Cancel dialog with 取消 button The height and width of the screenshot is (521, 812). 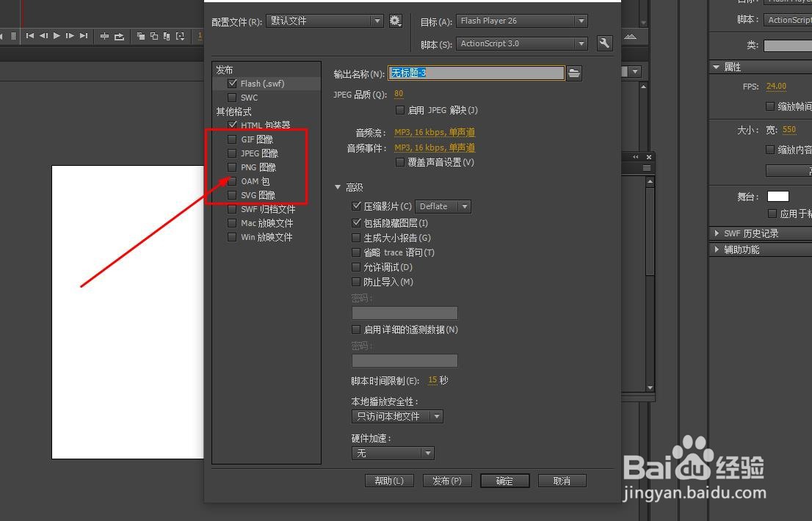pyautogui.click(x=562, y=481)
